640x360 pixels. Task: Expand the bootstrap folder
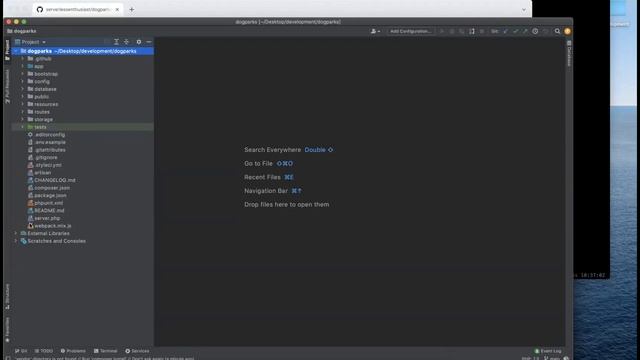22,74
